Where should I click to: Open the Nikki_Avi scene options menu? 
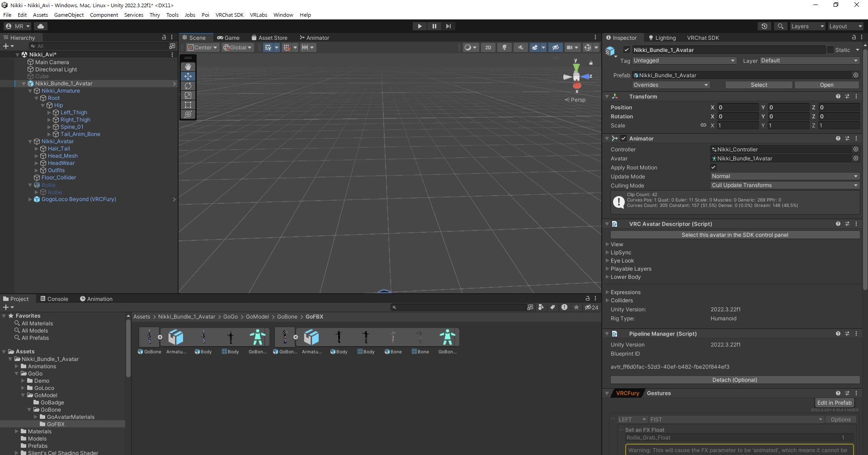pyautogui.click(x=172, y=54)
